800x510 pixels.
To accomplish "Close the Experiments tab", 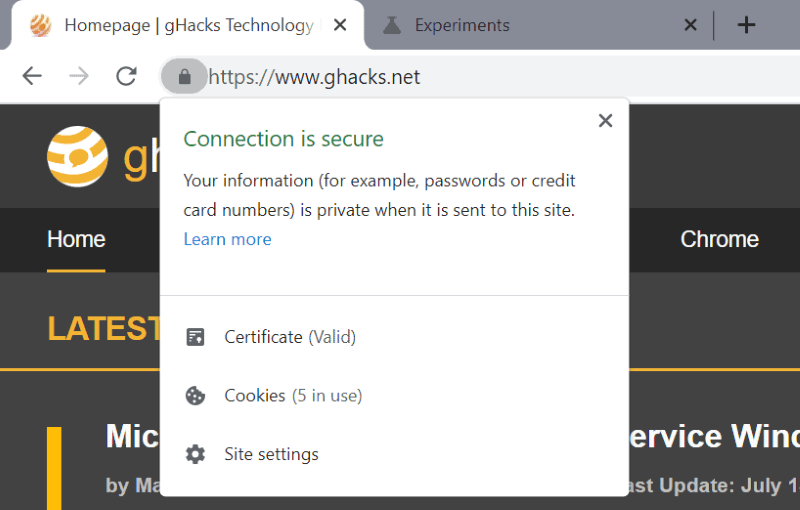I will pyautogui.click(x=690, y=25).
